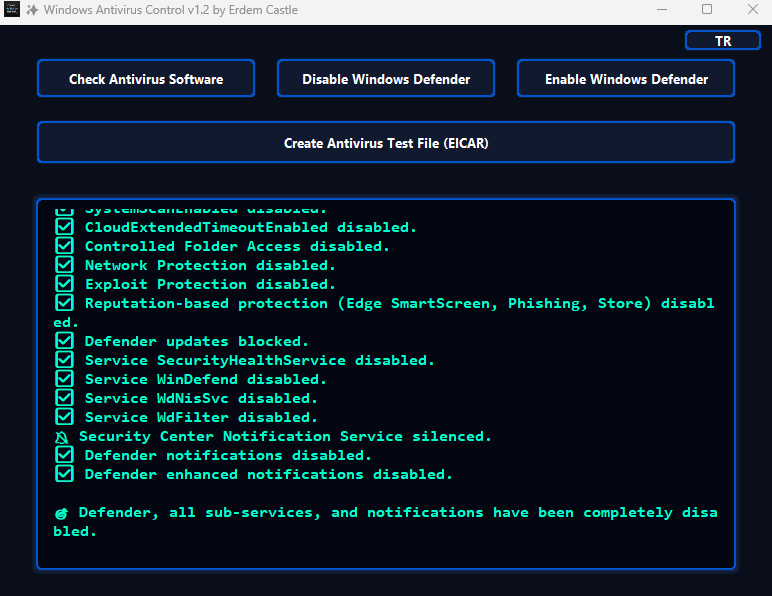Click the app icon in title bar
Image resolution: width=772 pixels, height=596 pixels.
coord(12,9)
